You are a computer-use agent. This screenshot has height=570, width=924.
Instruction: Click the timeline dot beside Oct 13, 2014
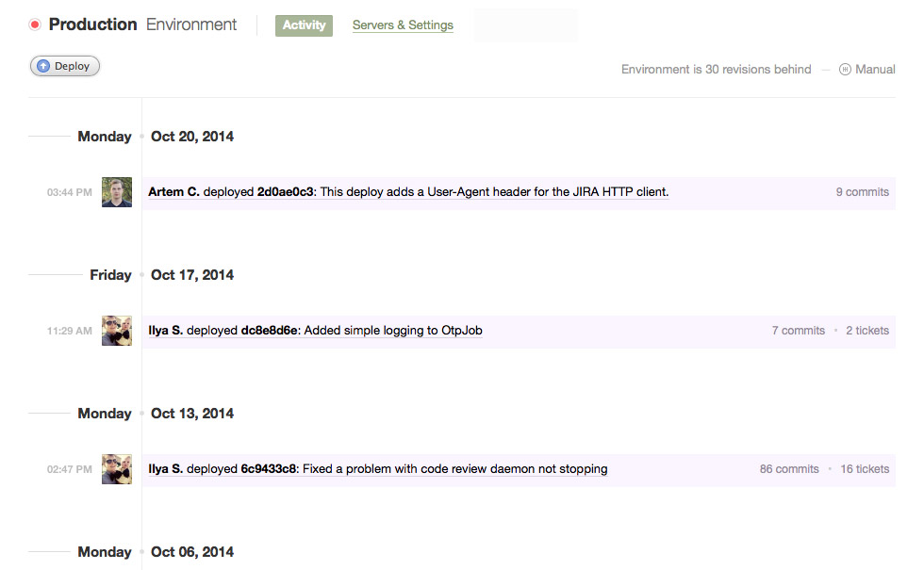click(142, 414)
